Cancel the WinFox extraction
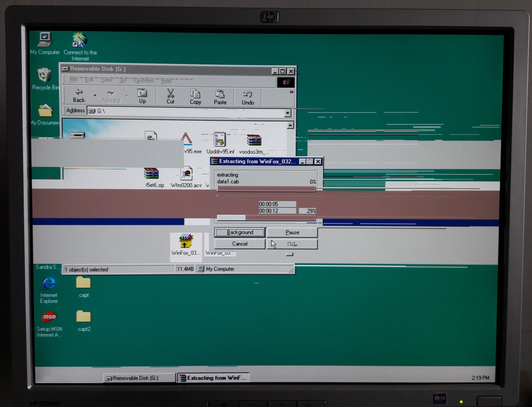Image resolution: width=532 pixels, height=407 pixels. point(239,244)
